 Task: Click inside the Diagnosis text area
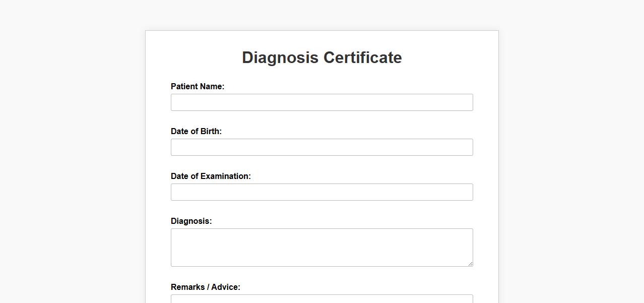click(x=321, y=247)
